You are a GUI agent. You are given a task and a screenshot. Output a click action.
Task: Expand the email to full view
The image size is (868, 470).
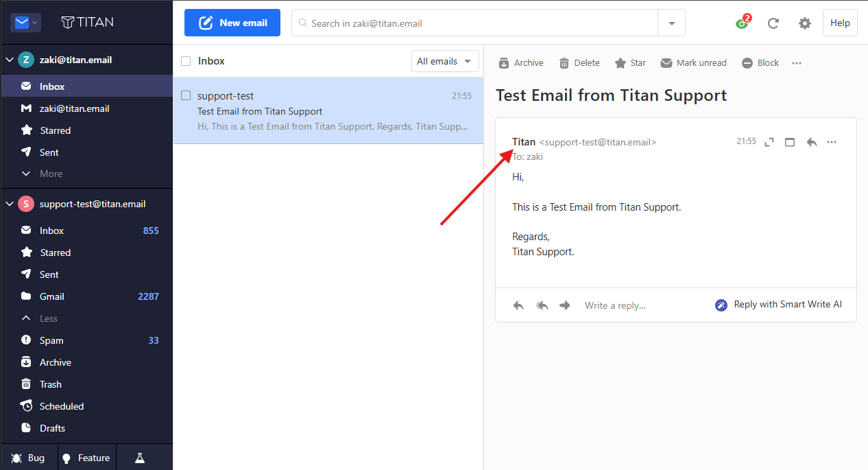point(769,142)
